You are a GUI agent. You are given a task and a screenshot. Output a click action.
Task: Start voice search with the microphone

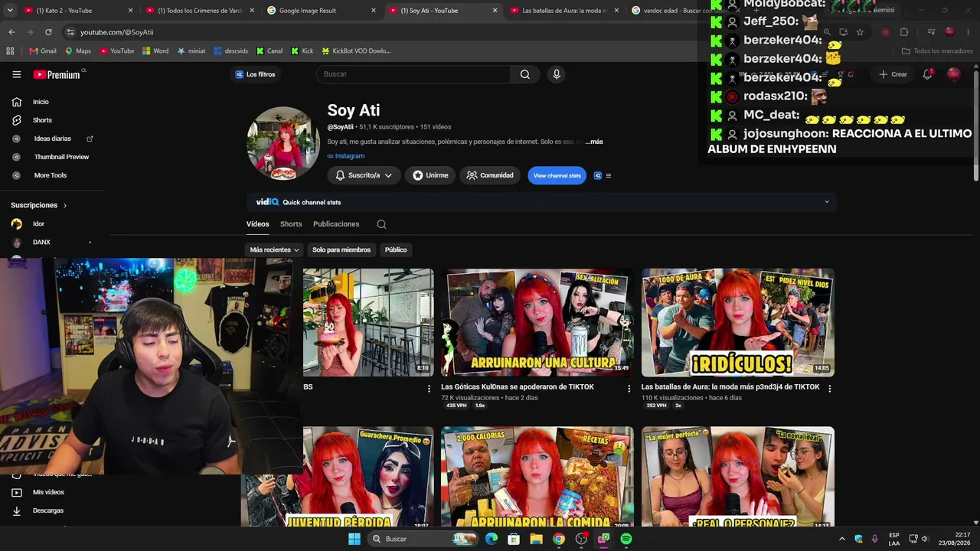pyautogui.click(x=557, y=74)
